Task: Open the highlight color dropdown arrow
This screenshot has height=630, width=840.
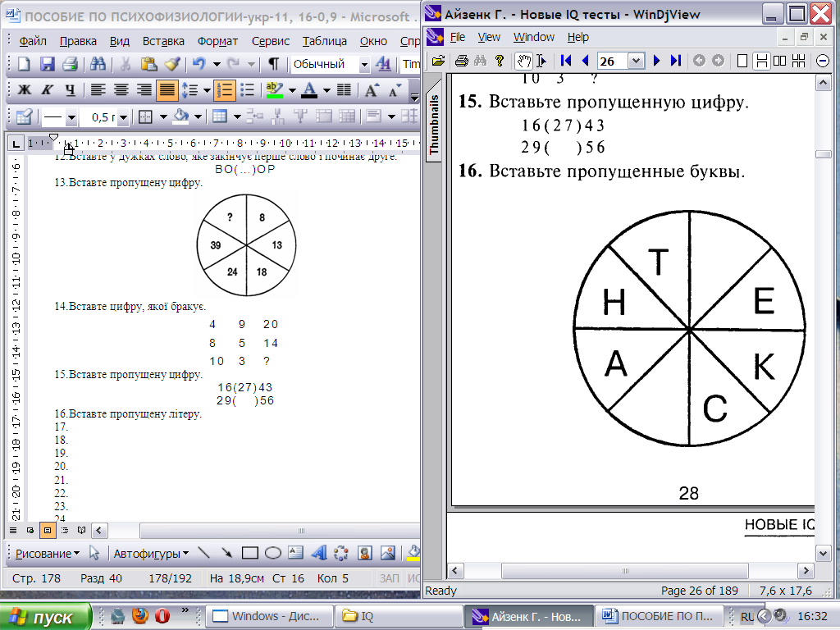Action: (292, 90)
